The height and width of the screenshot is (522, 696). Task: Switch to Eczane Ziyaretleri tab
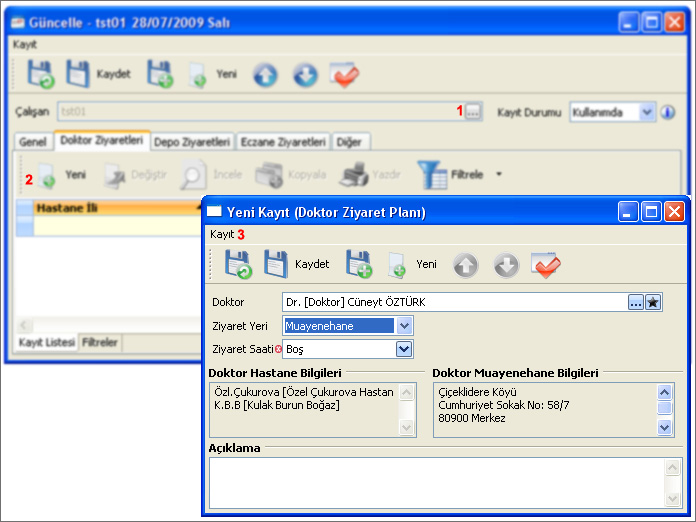(x=283, y=142)
